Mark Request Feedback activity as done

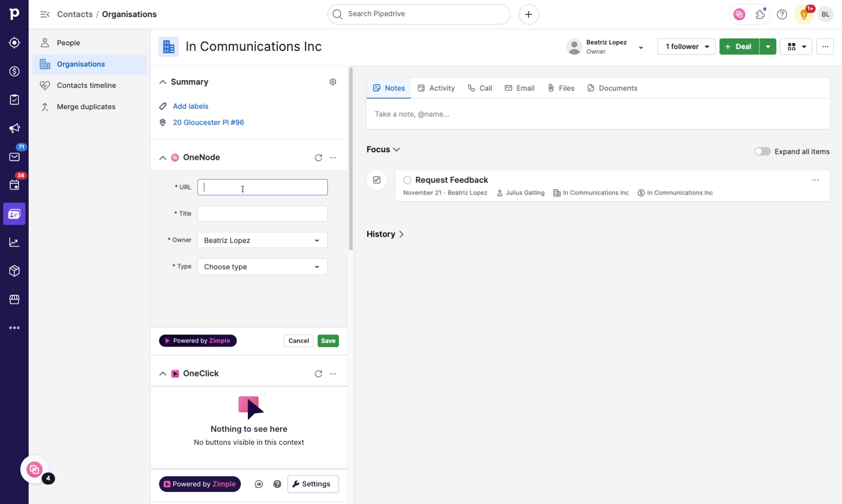point(407,180)
